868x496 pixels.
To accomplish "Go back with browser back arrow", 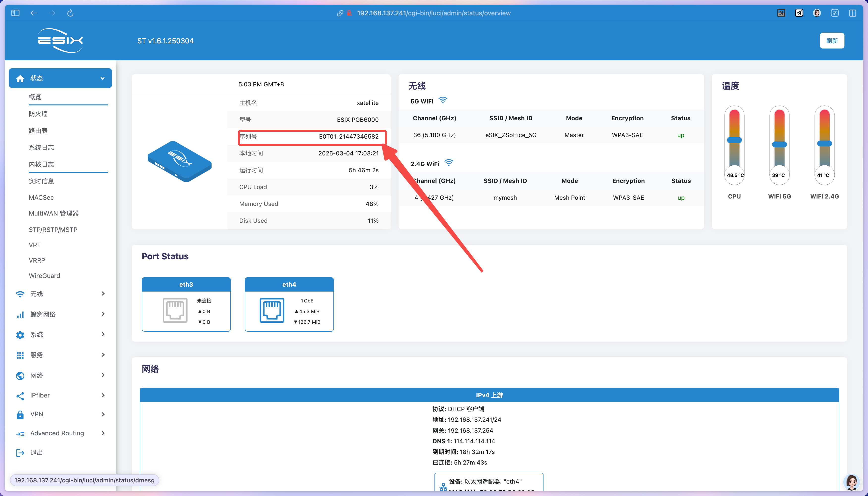I will (x=33, y=13).
